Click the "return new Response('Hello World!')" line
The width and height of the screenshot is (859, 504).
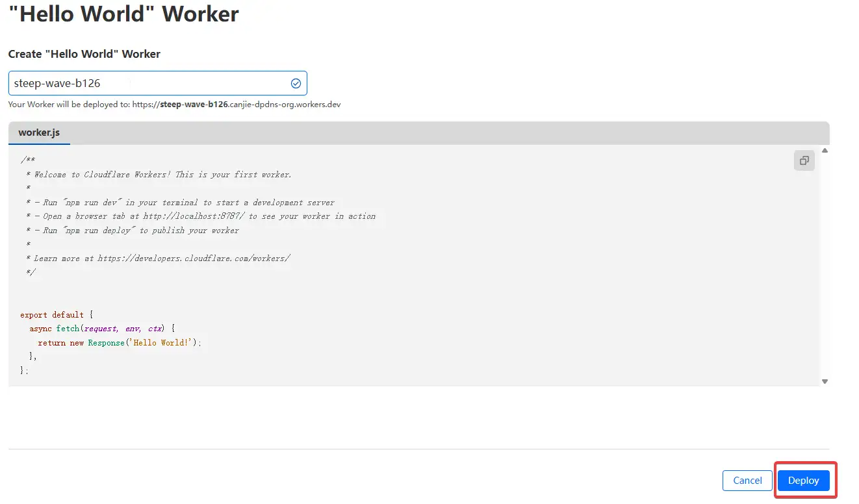[120, 342]
